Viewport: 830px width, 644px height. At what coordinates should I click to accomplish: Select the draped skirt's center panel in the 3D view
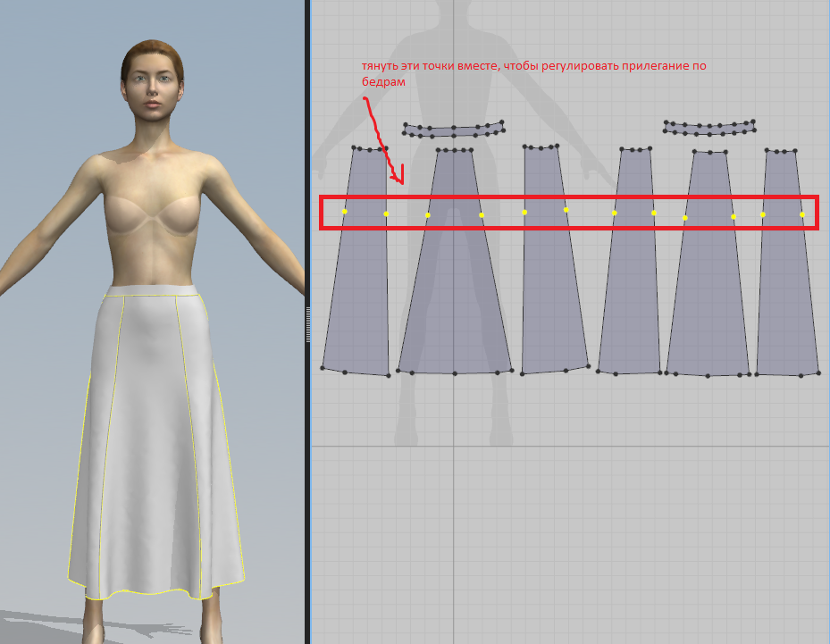[150, 445]
